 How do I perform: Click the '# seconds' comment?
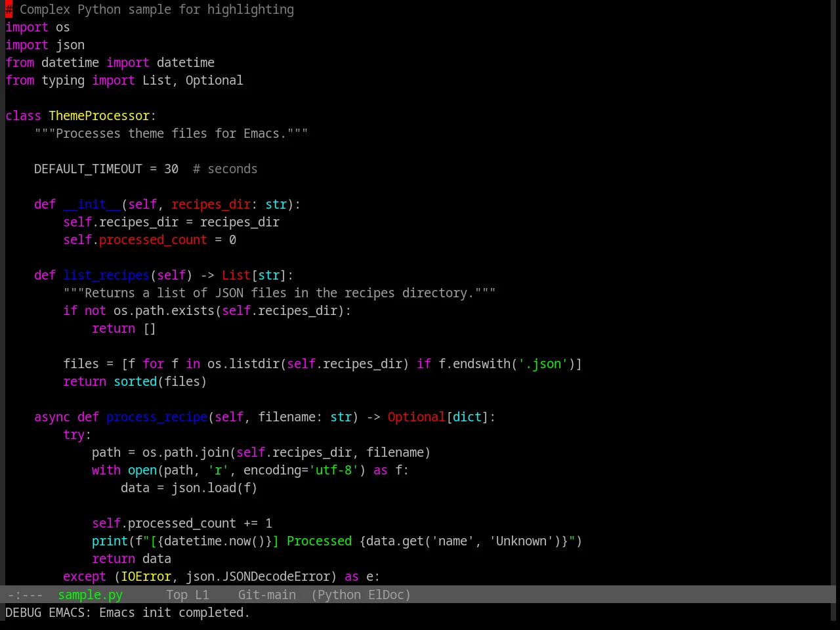click(x=225, y=169)
